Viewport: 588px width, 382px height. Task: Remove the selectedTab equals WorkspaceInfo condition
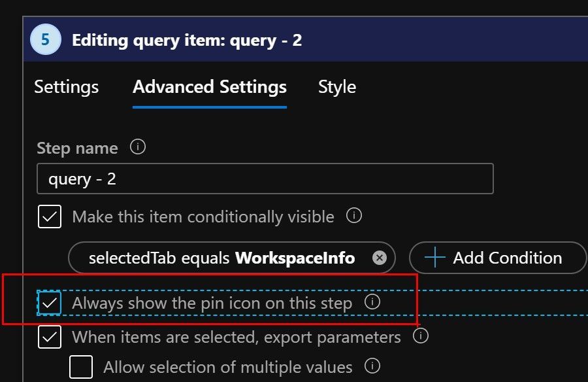point(380,258)
